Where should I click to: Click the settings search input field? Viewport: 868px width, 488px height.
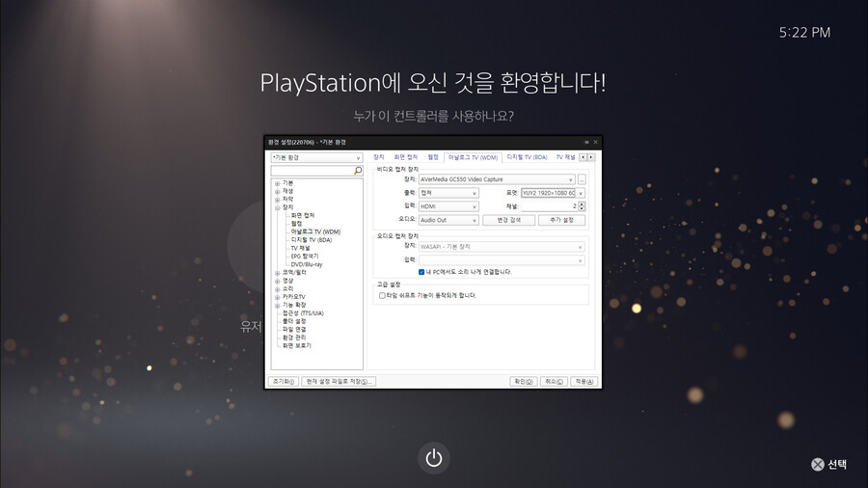coord(312,171)
